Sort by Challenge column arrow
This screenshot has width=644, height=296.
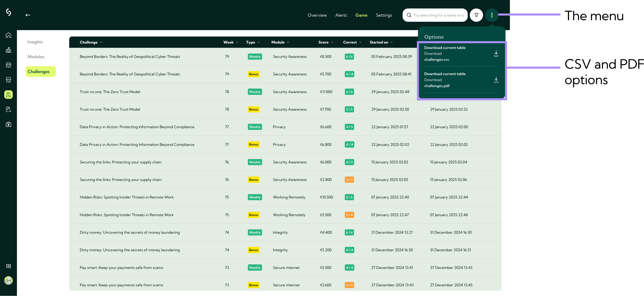(x=101, y=42)
